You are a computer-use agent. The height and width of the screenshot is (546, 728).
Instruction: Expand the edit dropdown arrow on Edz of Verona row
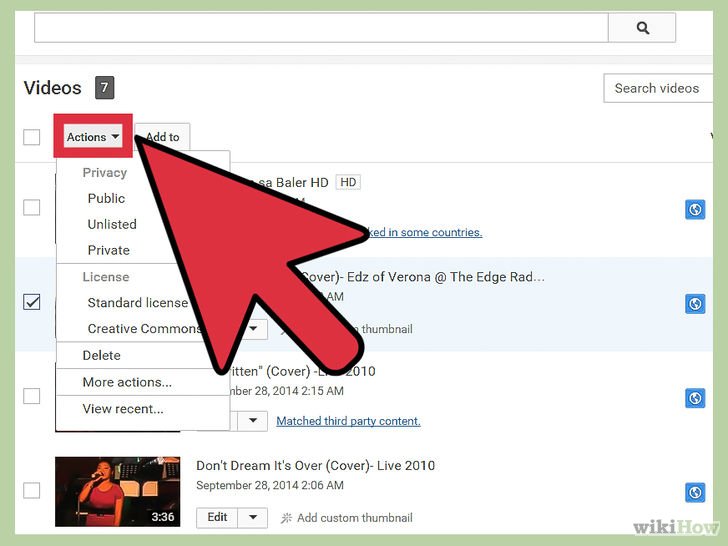(x=254, y=329)
